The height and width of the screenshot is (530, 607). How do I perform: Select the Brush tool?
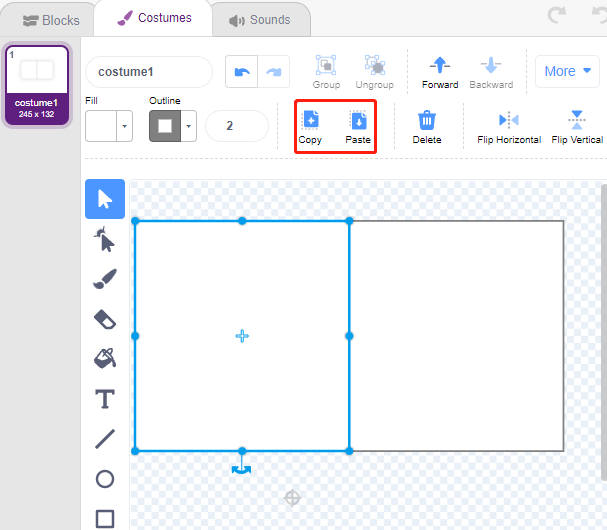(105, 279)
